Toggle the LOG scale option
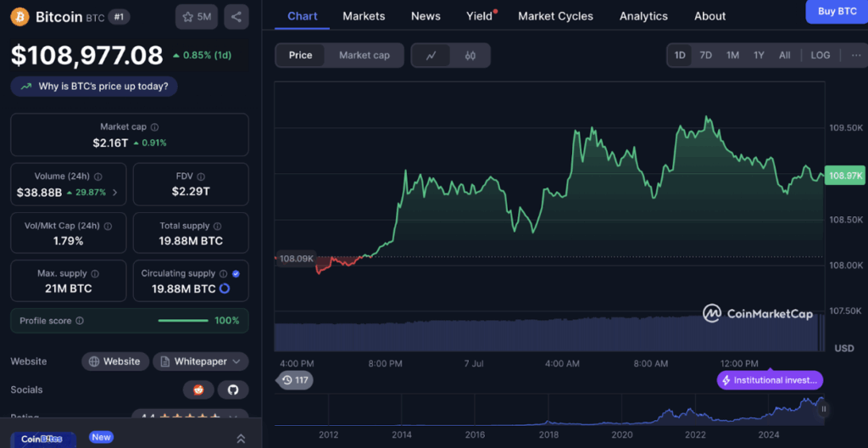Viewport: 868px width, 448px height. (820, 55)
